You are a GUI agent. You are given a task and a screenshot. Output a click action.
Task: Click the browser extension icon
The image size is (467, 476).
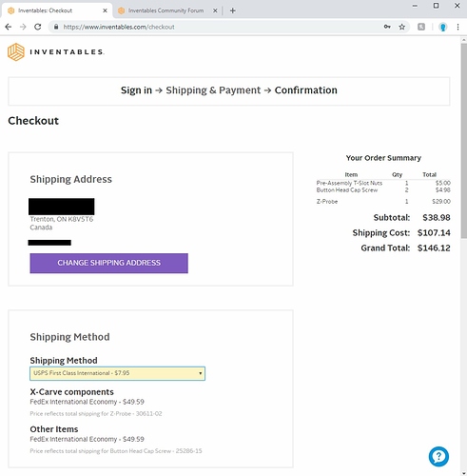[x=421, y=27]
